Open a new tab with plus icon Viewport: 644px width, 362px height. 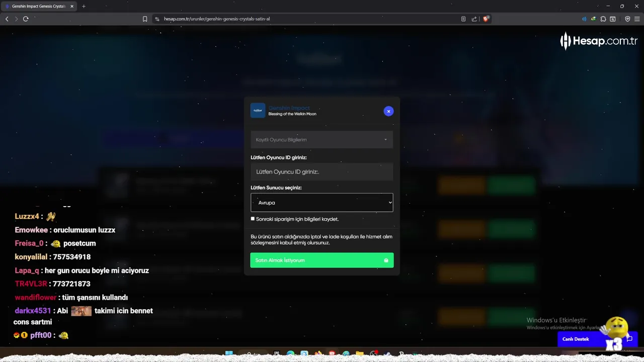coord(84,6)
